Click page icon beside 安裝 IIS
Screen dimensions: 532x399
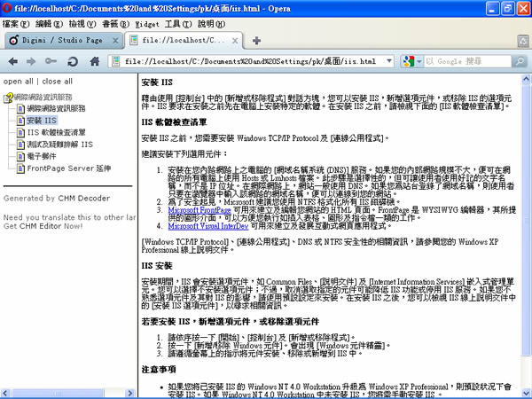pyautogui.click(x=20, y=121)
